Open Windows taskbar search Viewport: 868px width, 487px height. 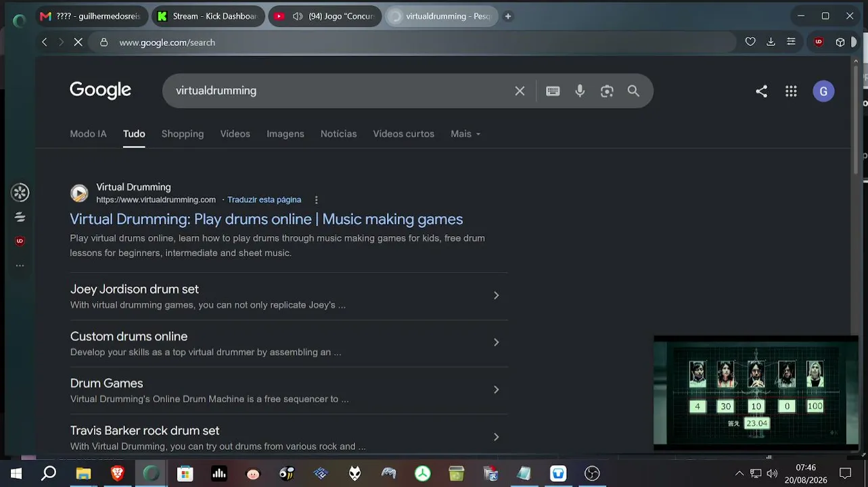pos(49,473)
